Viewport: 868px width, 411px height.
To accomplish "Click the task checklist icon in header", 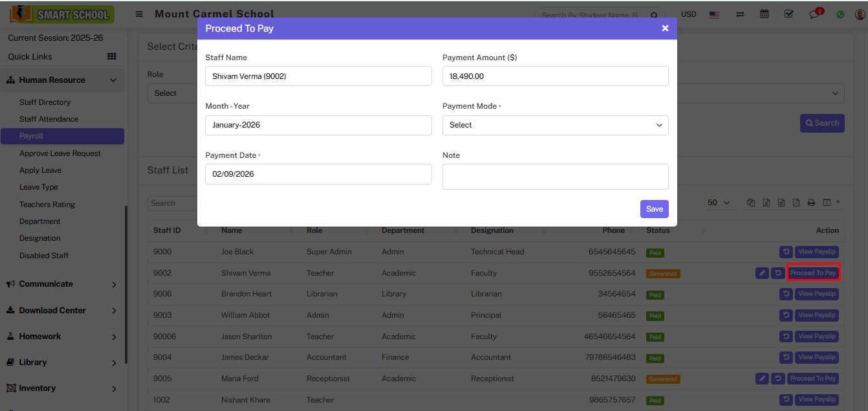I will (788, 14).
